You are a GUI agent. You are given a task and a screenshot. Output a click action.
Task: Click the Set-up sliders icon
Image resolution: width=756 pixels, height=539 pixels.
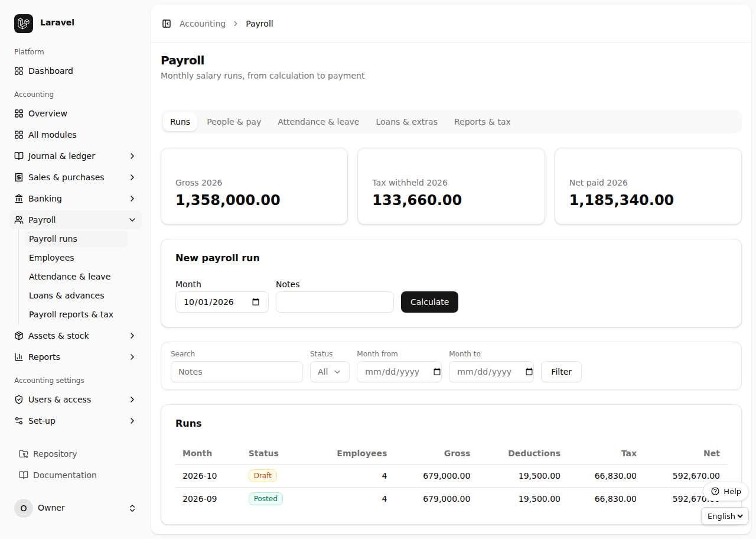19,421
